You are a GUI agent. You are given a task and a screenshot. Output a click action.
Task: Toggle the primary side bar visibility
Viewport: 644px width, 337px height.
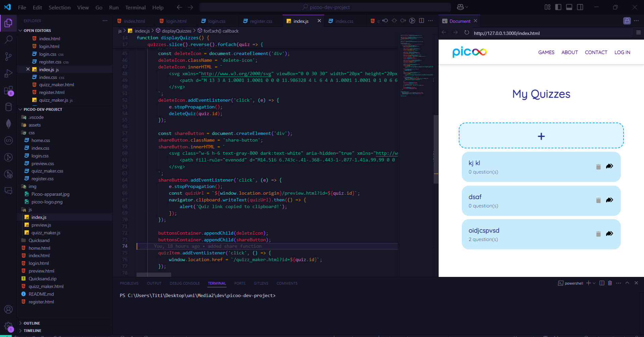tap(558, 7)
